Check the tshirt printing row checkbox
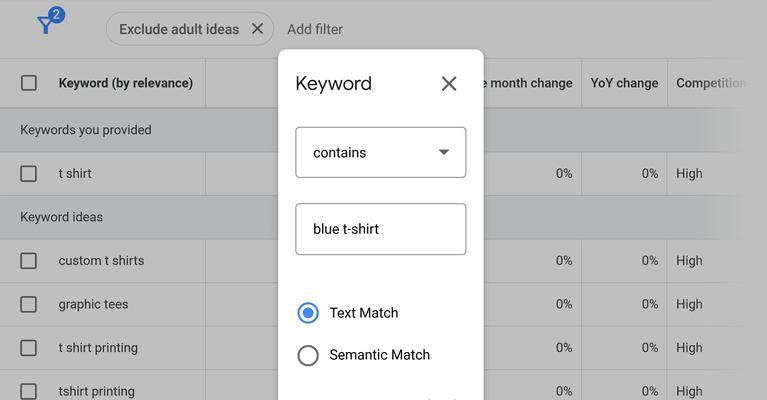 [28, 391]
